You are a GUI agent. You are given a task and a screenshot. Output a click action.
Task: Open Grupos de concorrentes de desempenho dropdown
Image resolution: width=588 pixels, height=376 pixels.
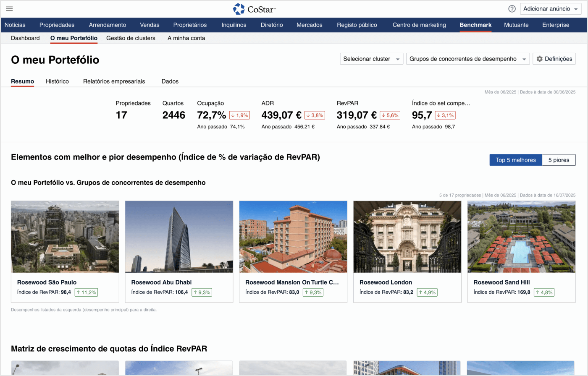coord(468,59)
